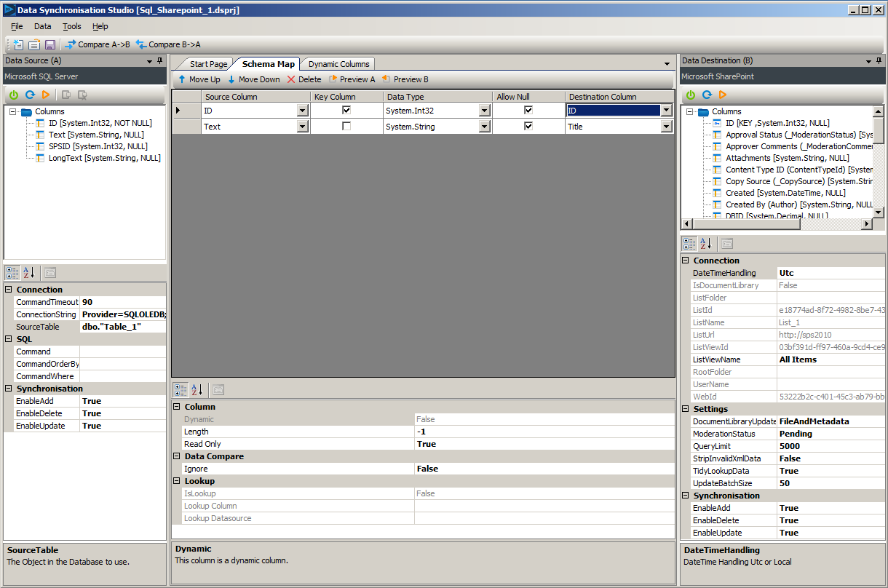Collapse SQL group in Data Source properties
This screenshot has height=588, width=888.
point(9,339)
